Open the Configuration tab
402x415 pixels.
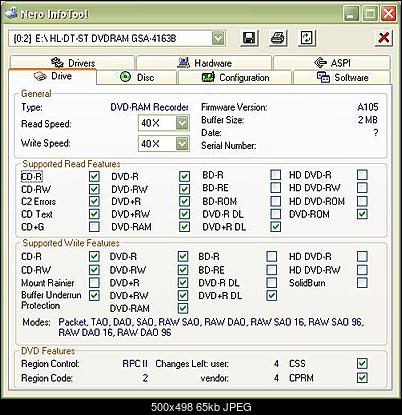(235, 77)
